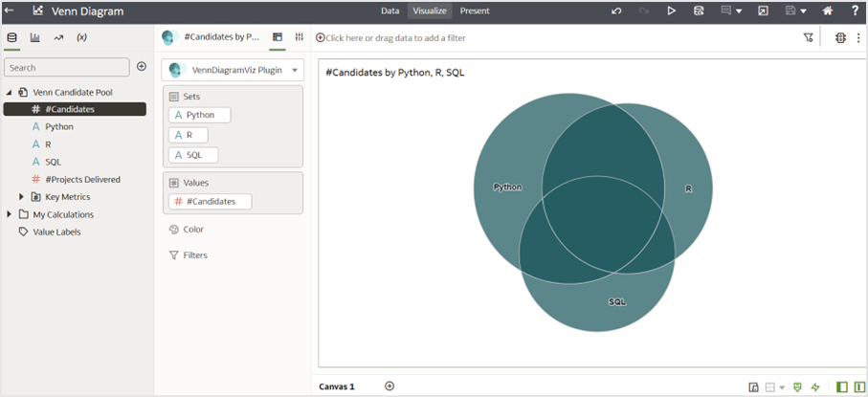Add a new canvas with plus icon
This screenshot has height=397, width=868.
pos(389,386)
